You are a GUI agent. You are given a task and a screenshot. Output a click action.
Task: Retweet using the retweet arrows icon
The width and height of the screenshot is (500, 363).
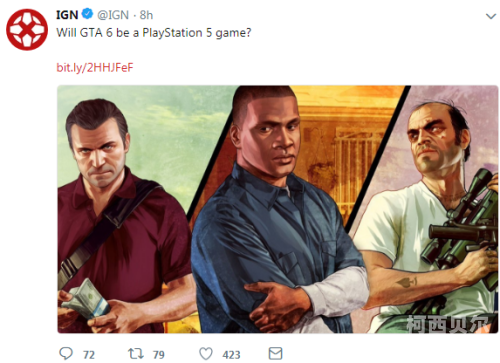coord(136,353)
